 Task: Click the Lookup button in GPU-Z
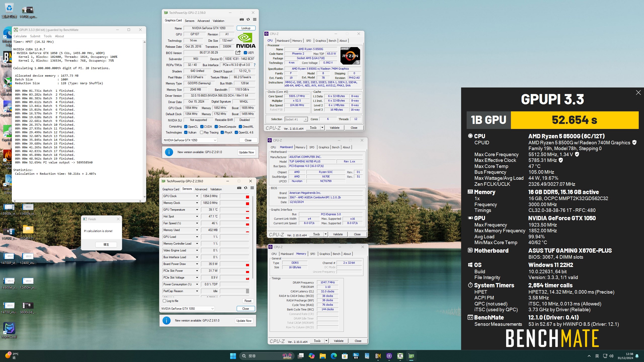tap(246, 28)
